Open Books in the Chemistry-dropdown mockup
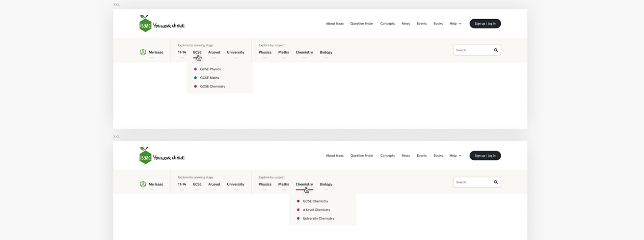The height and width of the screenshot is (240, 644). pyautogui.click(x=438, y=155)
